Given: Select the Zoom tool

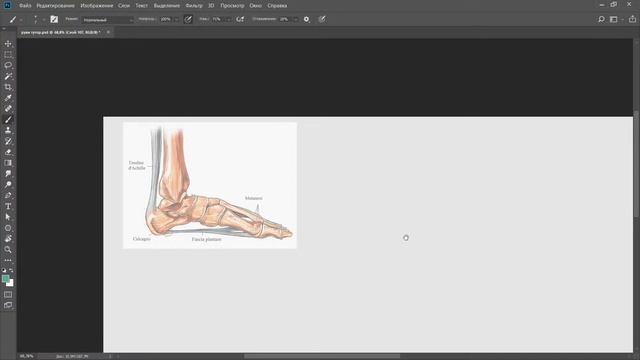Looking at the screenshot, I should [8, 249].
